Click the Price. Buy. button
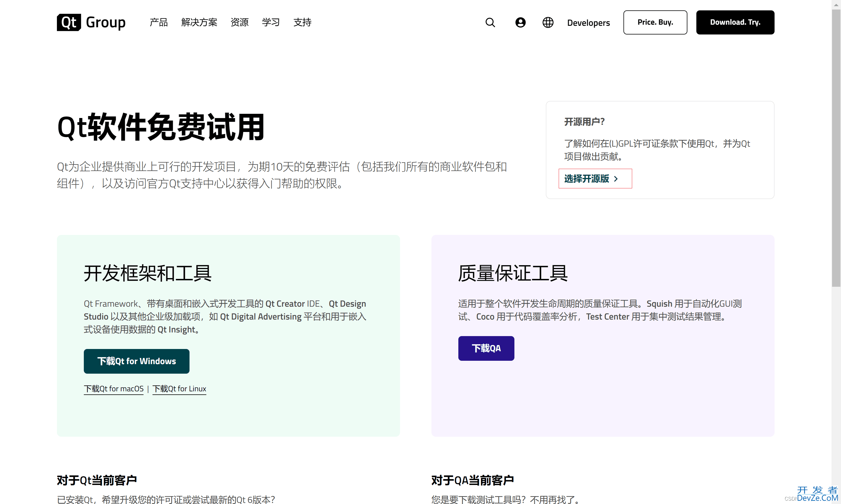Viewport: 841px width, 504px height. pos(655,22)
